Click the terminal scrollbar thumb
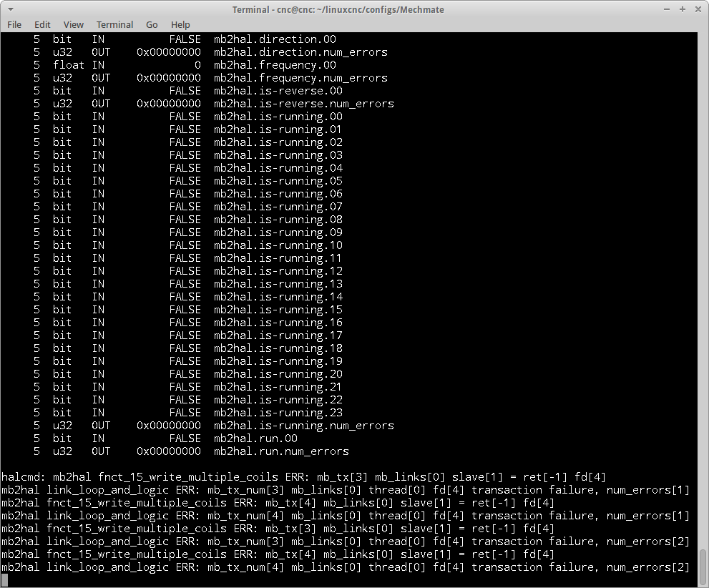The width and height of the screenshot is (709, 588). 703,567
